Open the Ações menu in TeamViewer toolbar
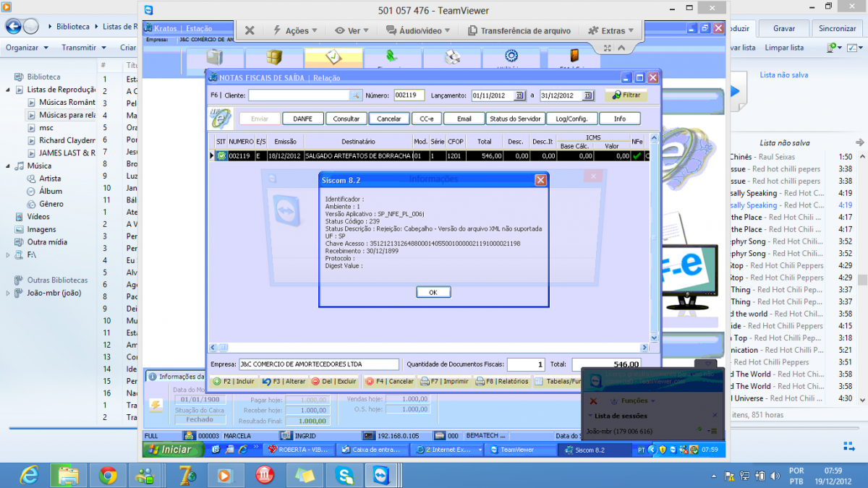868x488 pixels. 295,30
